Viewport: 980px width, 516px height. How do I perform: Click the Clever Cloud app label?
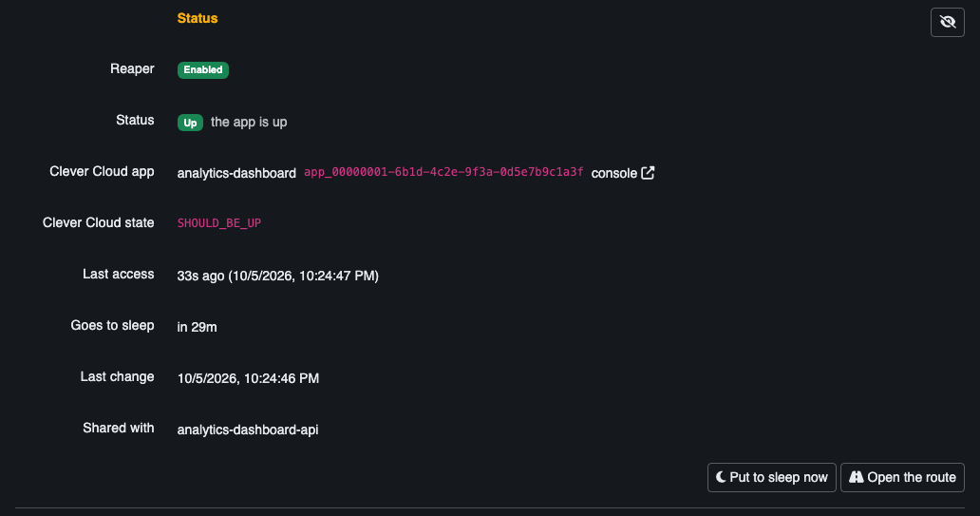102,171
